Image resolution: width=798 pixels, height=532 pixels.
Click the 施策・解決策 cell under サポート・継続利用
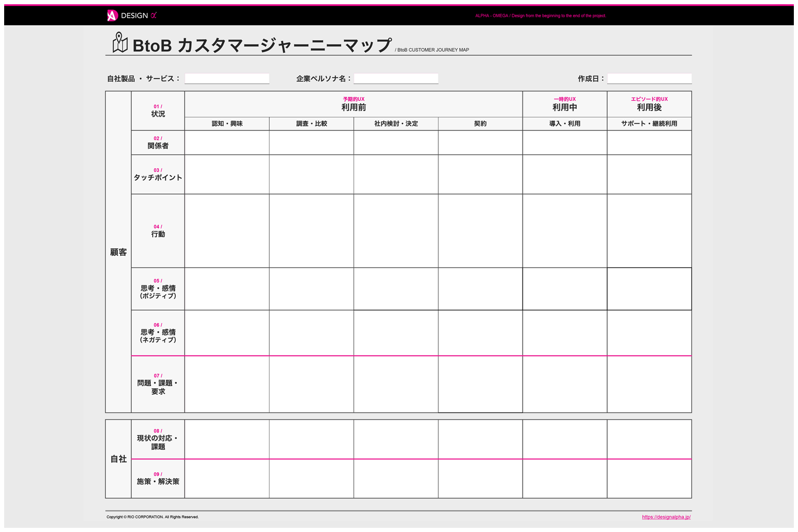click(649, 479)
